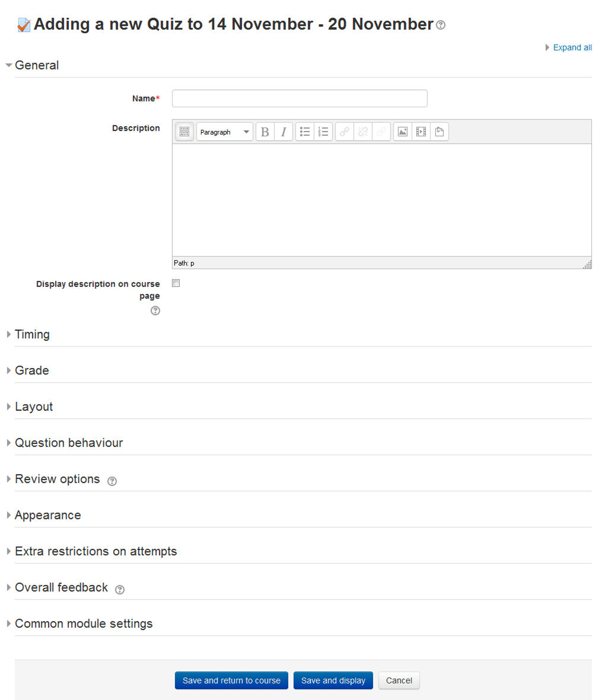This screenshot has width=602, height=700.
Task: Click the unordered list icon
Action: [305, 132]
